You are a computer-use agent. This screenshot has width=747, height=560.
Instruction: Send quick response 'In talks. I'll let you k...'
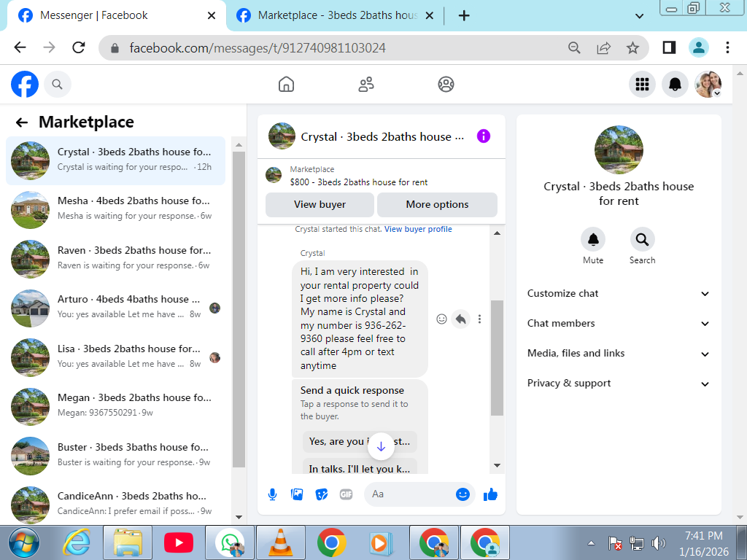coord(360,467)
